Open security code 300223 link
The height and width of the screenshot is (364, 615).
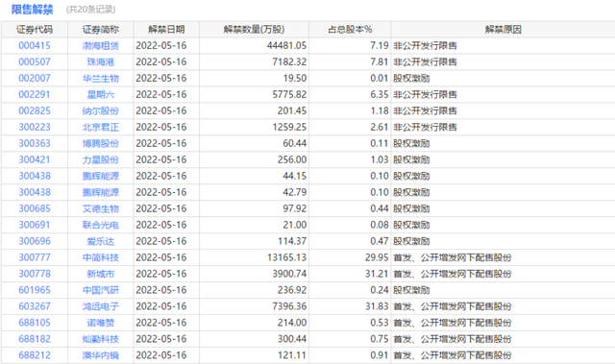click(x=35, y=127)
